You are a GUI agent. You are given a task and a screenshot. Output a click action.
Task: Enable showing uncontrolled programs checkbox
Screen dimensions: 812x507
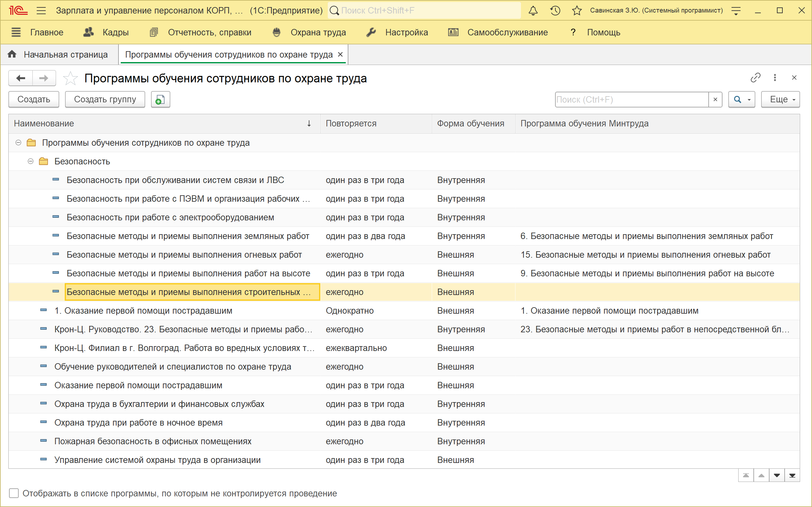click(14, 493)
